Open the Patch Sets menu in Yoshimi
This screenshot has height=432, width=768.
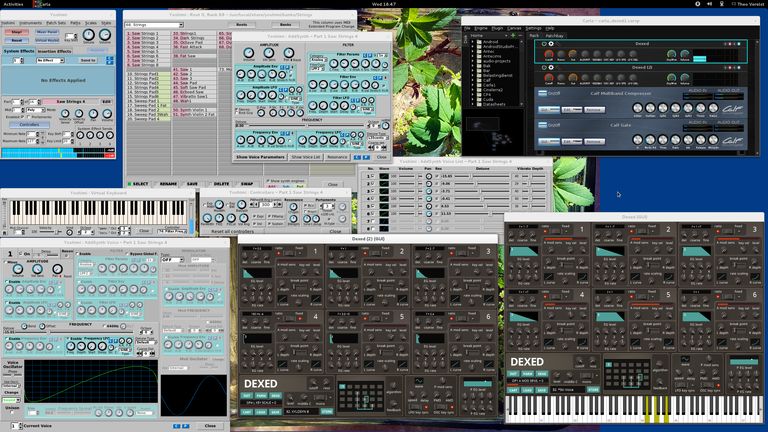[x=56, y=22]
